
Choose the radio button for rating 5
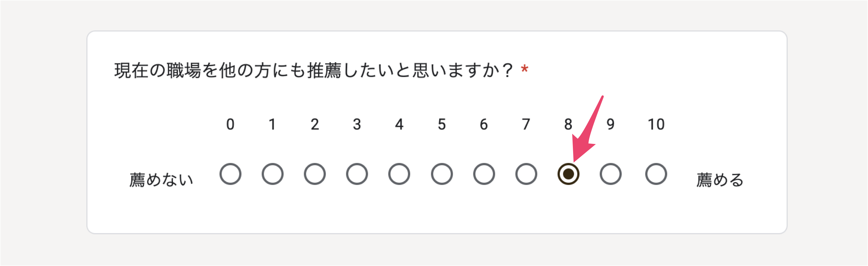pyautogui.click(x=441, y=174)
